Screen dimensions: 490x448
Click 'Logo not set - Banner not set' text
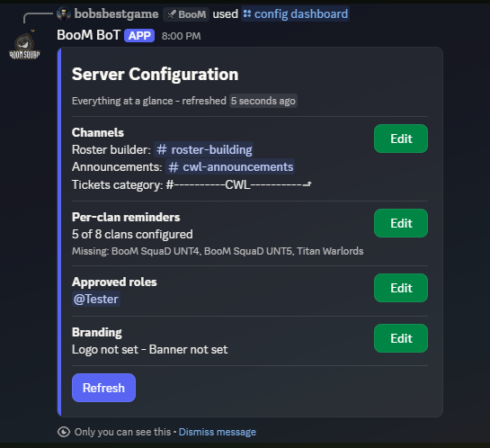coord(149,349)
